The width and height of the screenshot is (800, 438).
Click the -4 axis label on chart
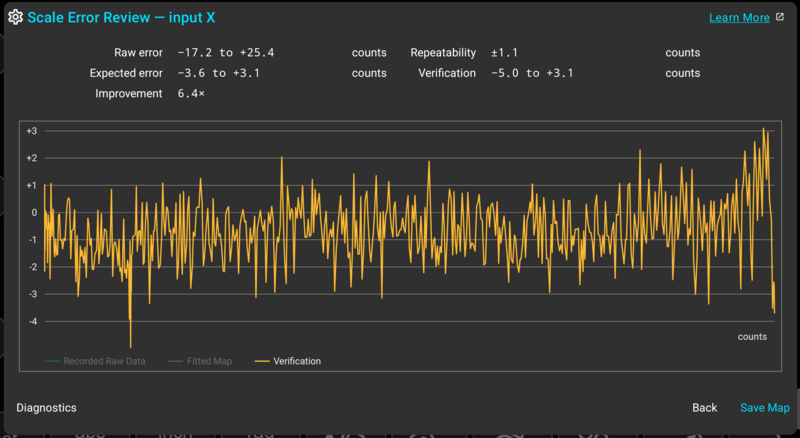click(33, 321)
